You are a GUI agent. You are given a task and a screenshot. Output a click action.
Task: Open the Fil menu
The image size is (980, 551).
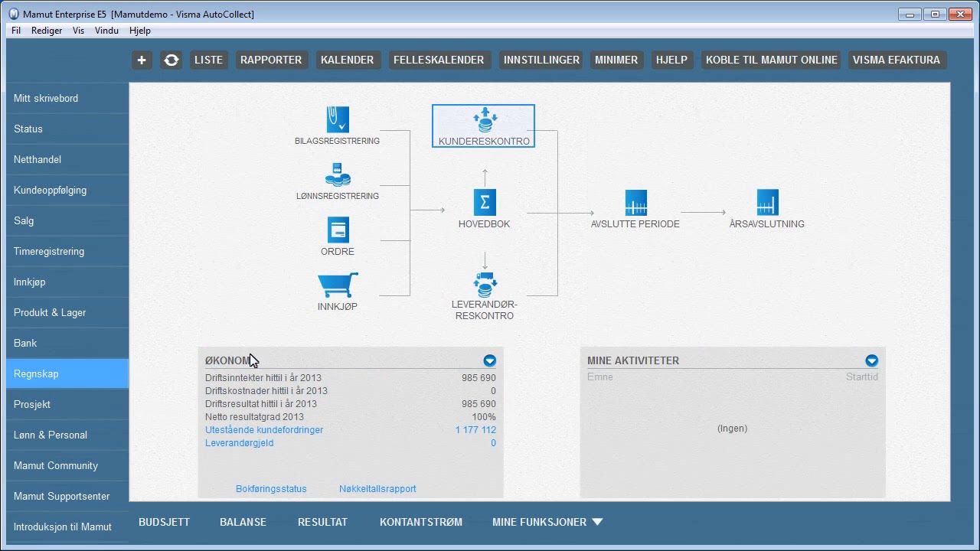click(x=16, y=31)
